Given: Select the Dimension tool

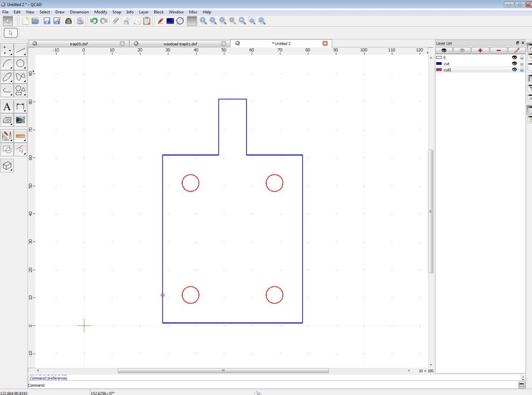Looking at the screenshot, I should tap(20, 107).
